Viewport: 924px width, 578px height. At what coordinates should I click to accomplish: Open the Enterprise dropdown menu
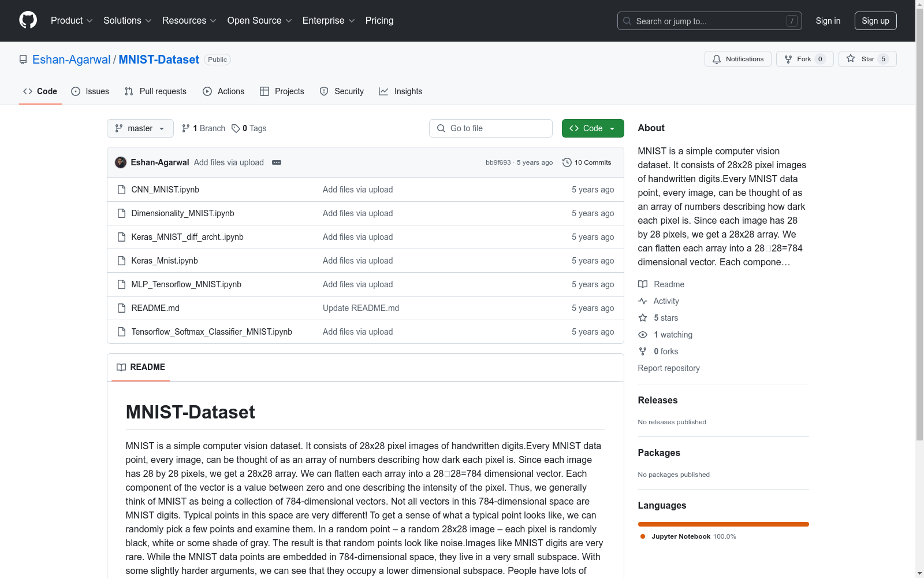(329, 20)
